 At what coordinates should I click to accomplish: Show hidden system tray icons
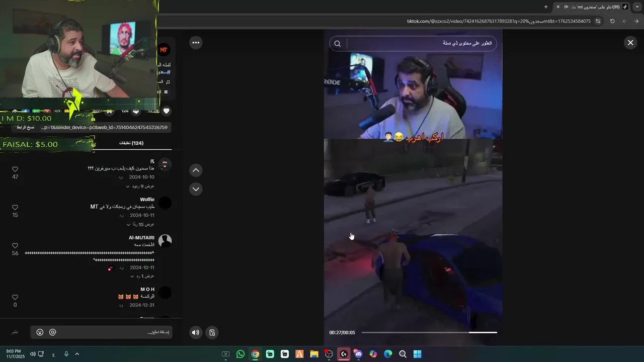[77, 354]
